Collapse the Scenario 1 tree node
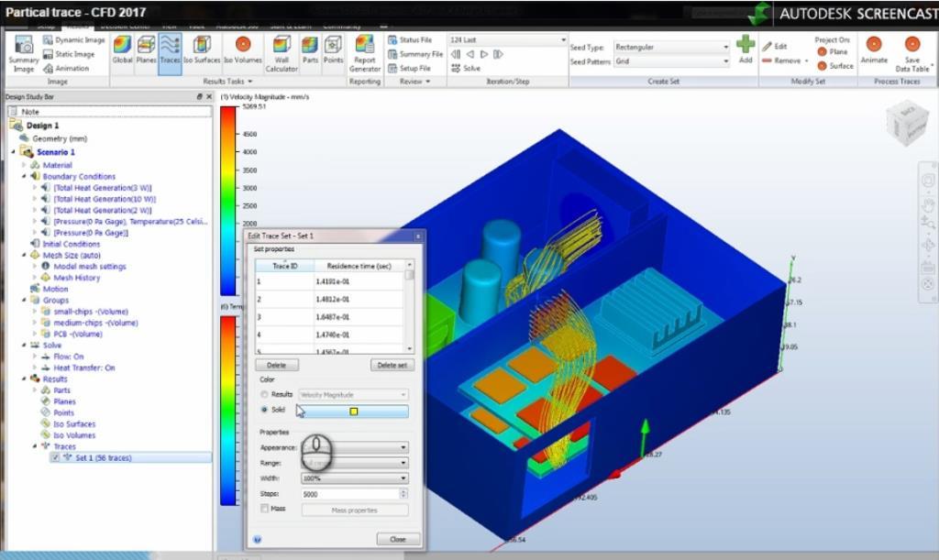Viewport: 939px width, 560px height. click(13, 152)
